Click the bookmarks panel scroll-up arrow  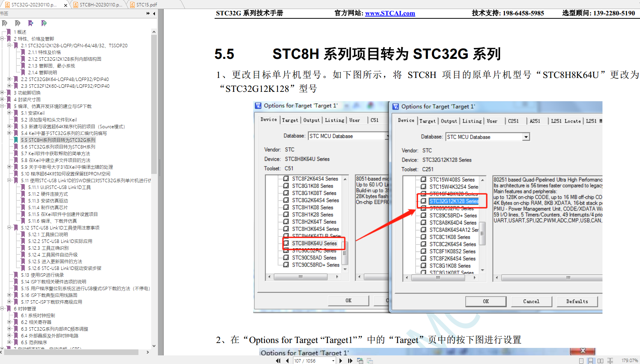(x=154, y=32)
